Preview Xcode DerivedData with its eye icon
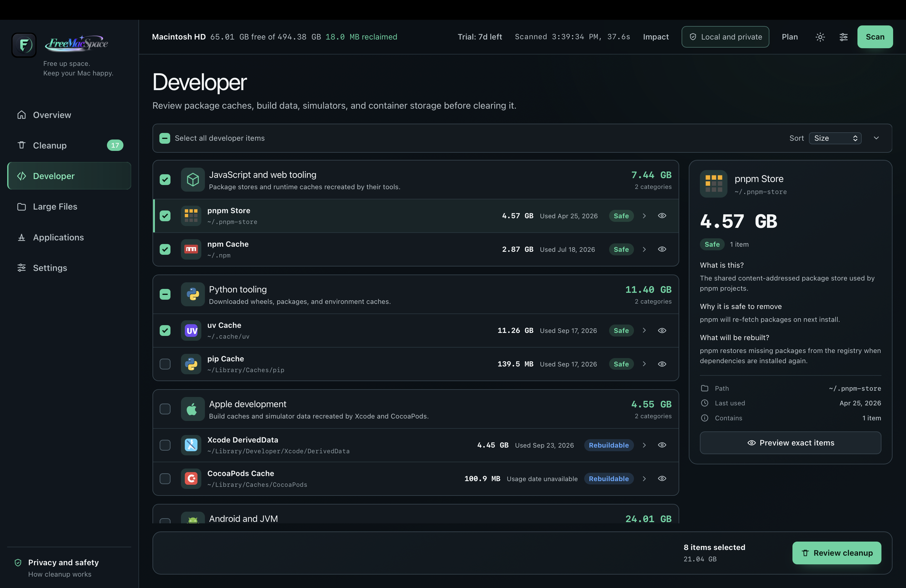The image size is (906, 588). click(x=662, y=445)
